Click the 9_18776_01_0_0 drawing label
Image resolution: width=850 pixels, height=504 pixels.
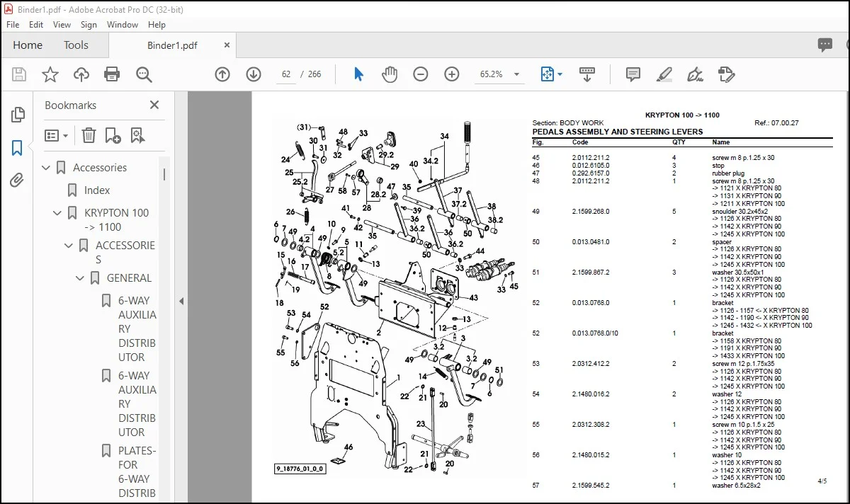click(300, 469)
